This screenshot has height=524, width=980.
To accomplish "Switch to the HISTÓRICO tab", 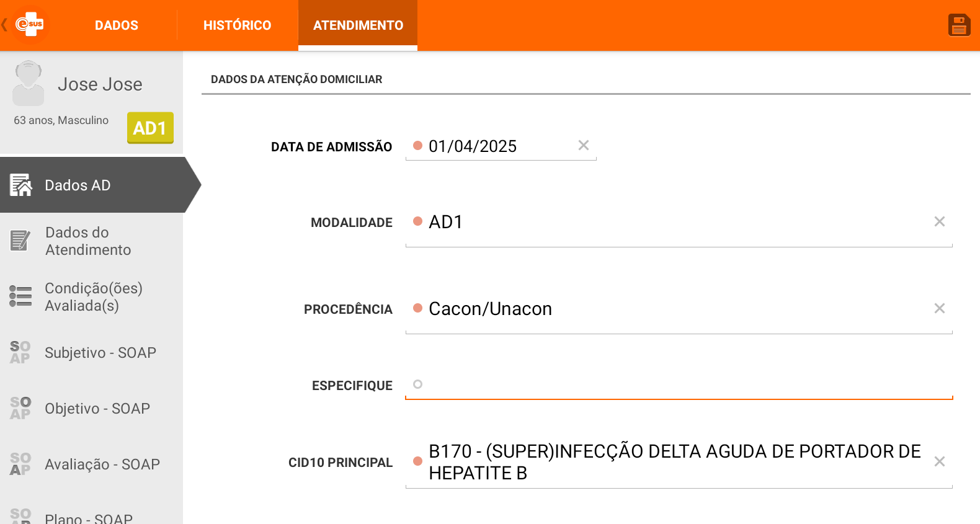I will (238, 25).
